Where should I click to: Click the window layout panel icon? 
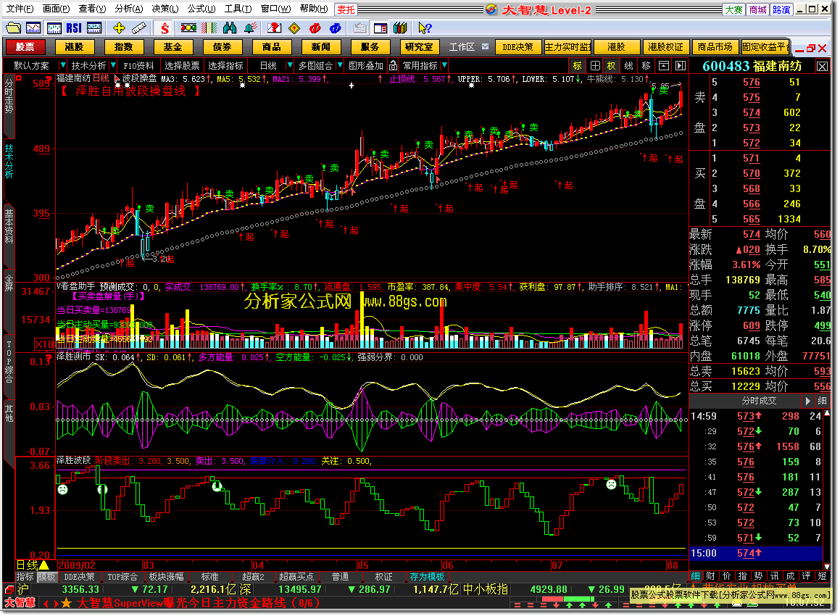pos(381,28)
